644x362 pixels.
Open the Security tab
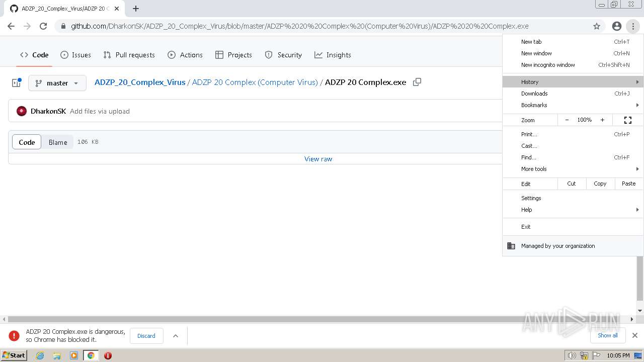tap(283, 55)
